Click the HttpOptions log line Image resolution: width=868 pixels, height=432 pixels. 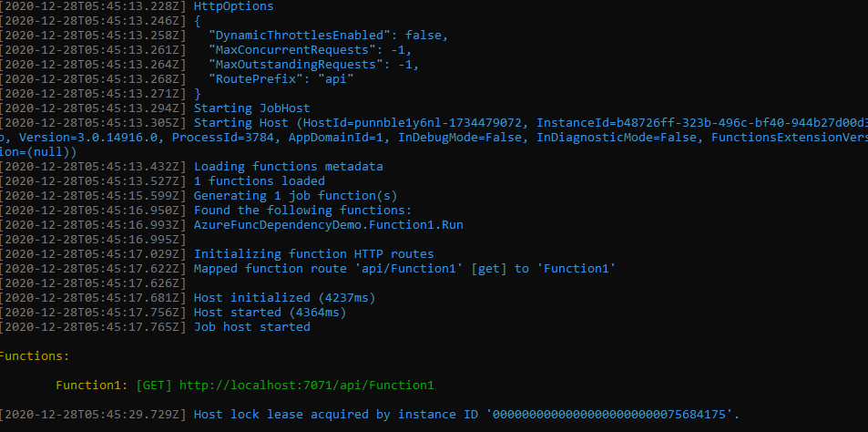coord(233,6)
